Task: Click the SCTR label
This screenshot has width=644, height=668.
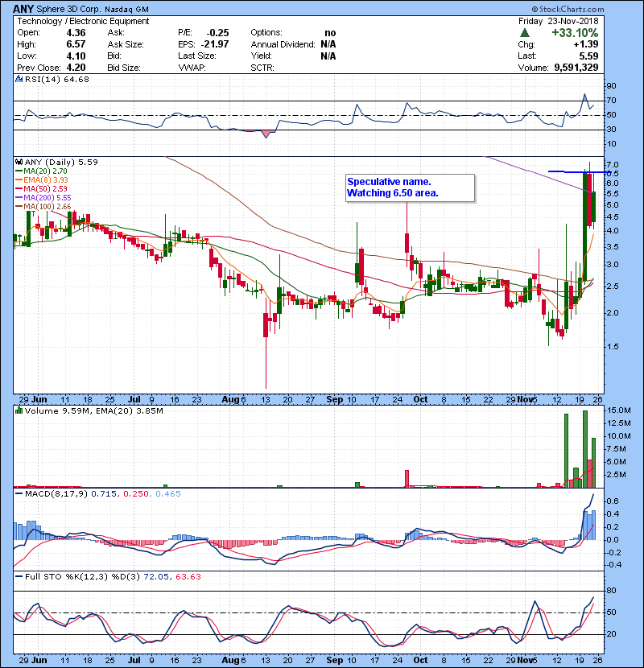Action: [262, 68]
